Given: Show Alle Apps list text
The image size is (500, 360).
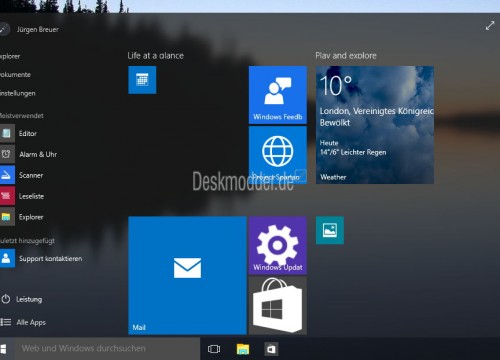Looking at the screenshot, I should coord(31,322).
